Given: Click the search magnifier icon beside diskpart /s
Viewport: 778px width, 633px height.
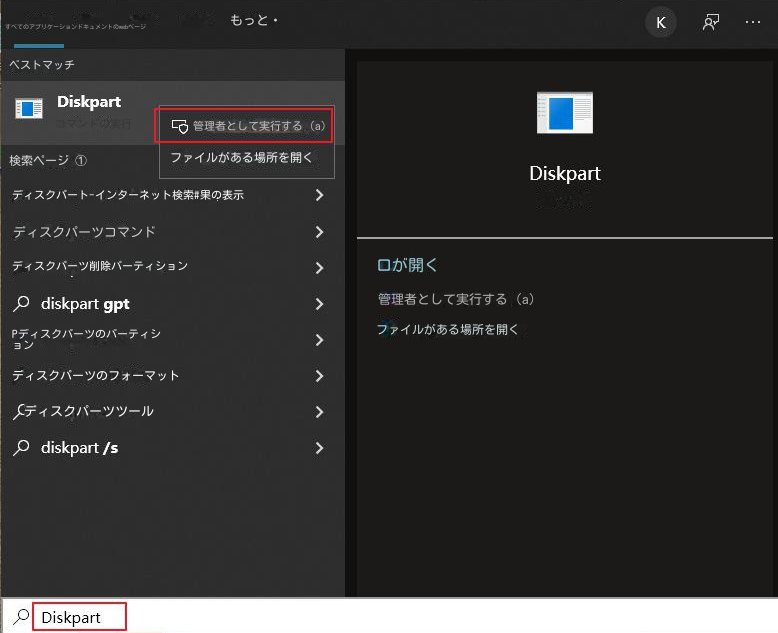Looking at the screenshot, I should 22,448.
